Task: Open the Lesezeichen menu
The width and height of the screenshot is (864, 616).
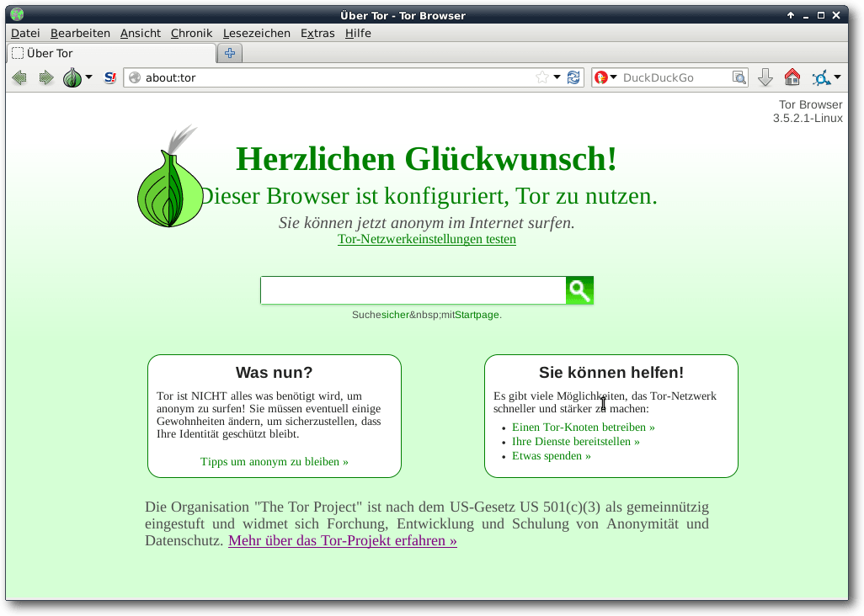Action: tap(256, 33)
